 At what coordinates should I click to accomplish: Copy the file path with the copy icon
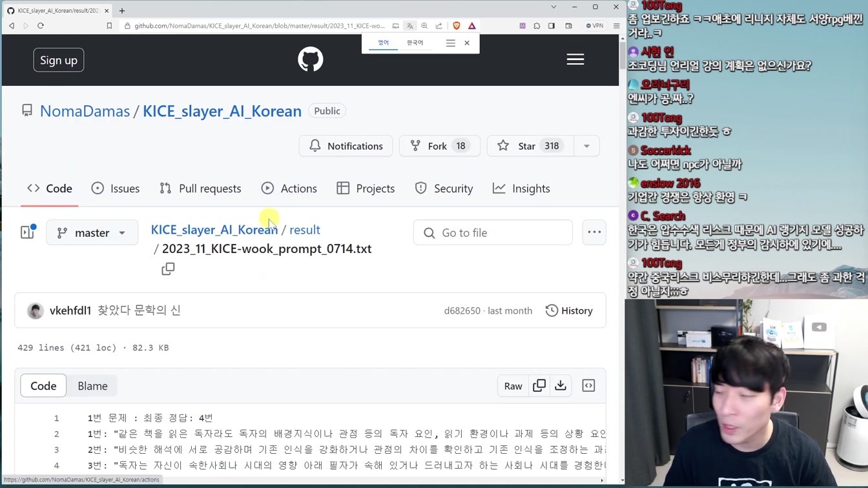click(x=168, y=269)
